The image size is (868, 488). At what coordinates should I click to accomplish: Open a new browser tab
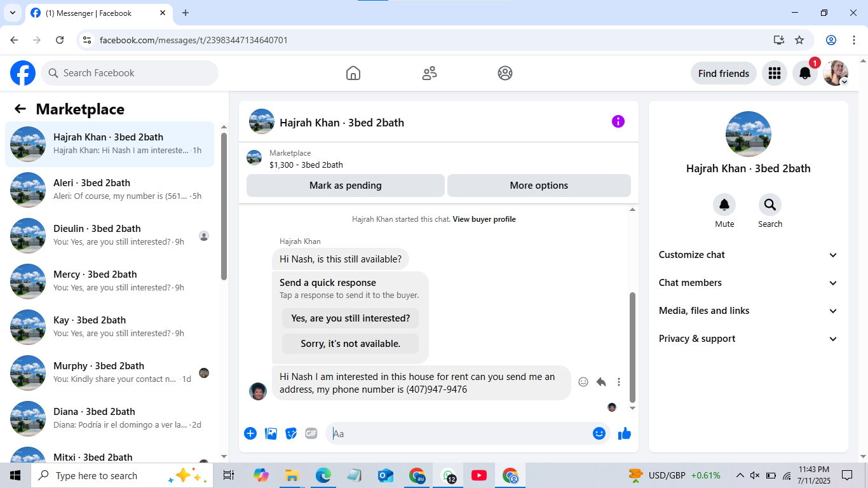186,13
